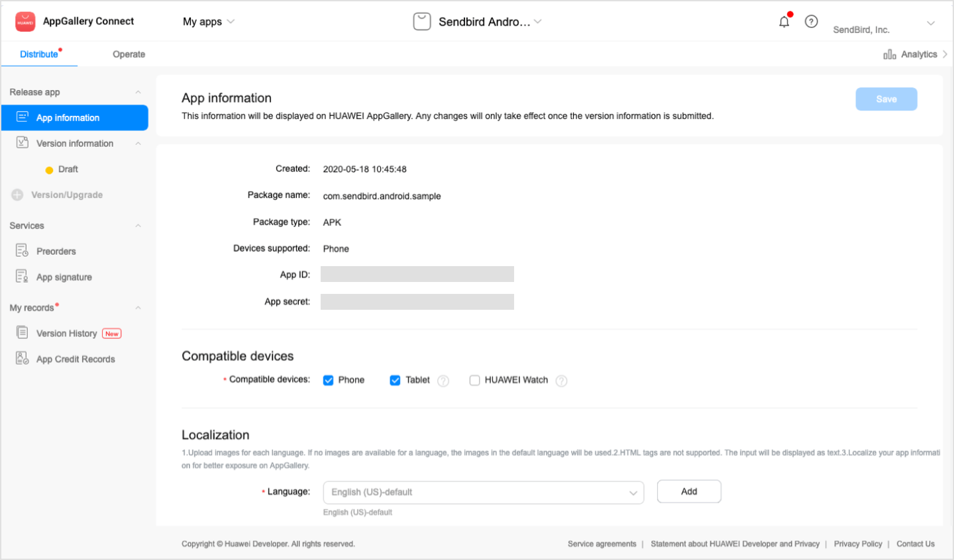The height and width of the screenshot is (560, 954).
Task: Click the Devices supported value Phone
Action: [x=336, y=249]
